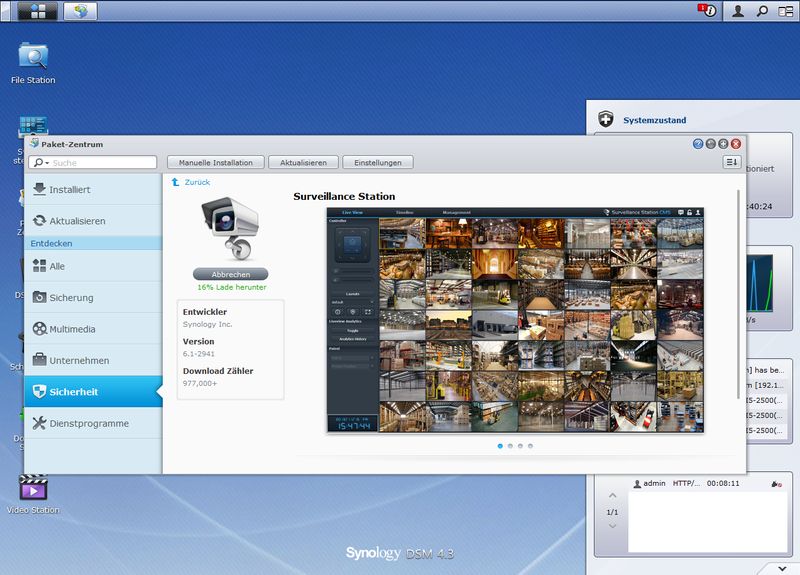The image size is (800, 575).
Task: Open Video Station desktop icon
Action: [33, 494]
